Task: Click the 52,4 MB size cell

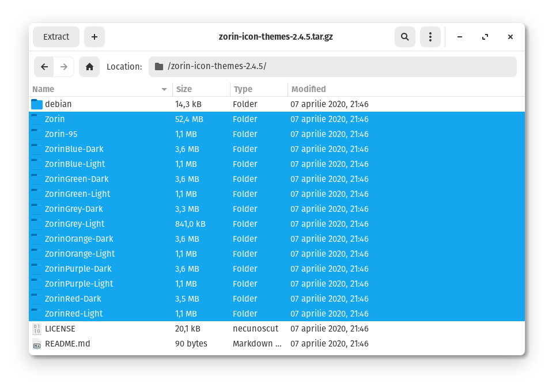Action: click(189, 119)
